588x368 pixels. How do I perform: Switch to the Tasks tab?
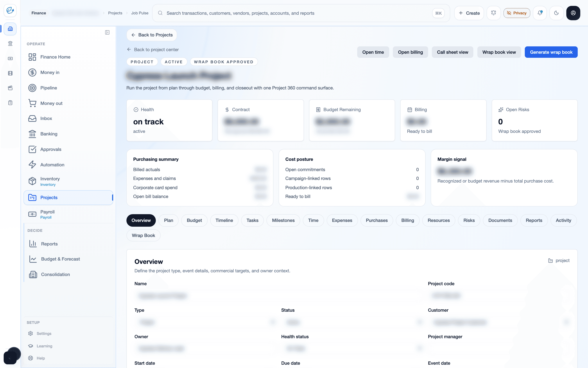pos(252,220)
